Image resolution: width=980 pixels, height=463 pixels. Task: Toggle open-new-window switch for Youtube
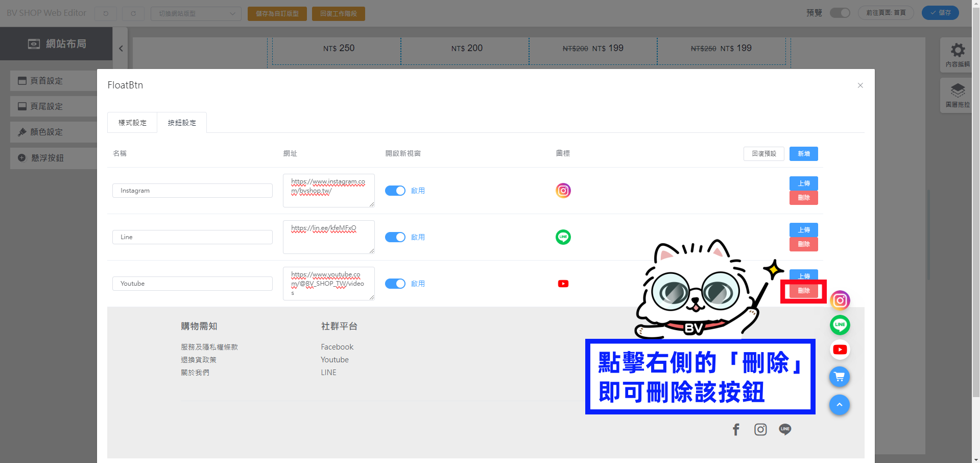pos(395,284)
